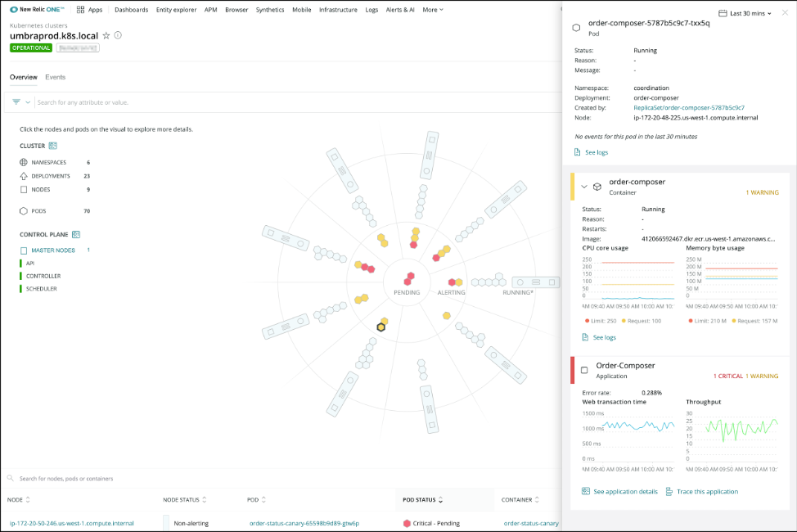Select the black-outlined pod hexagon in the visual
Screen dimensions: 797x532
point(380,327)
